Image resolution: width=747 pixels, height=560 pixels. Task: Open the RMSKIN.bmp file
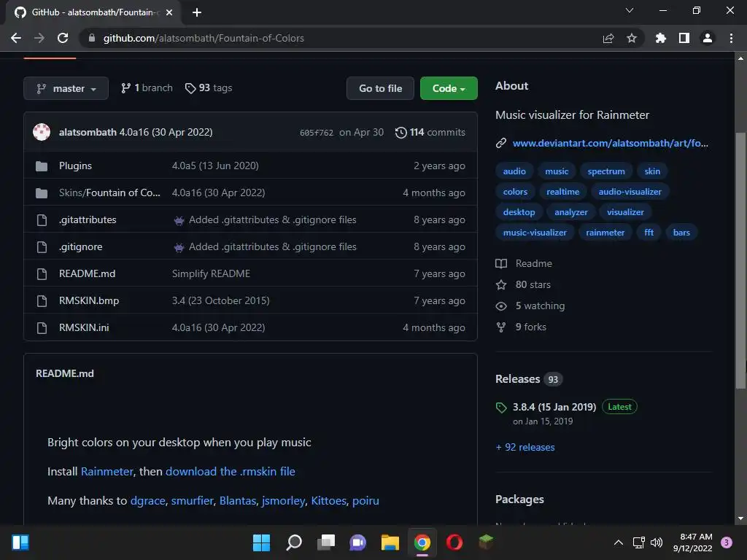89,300
